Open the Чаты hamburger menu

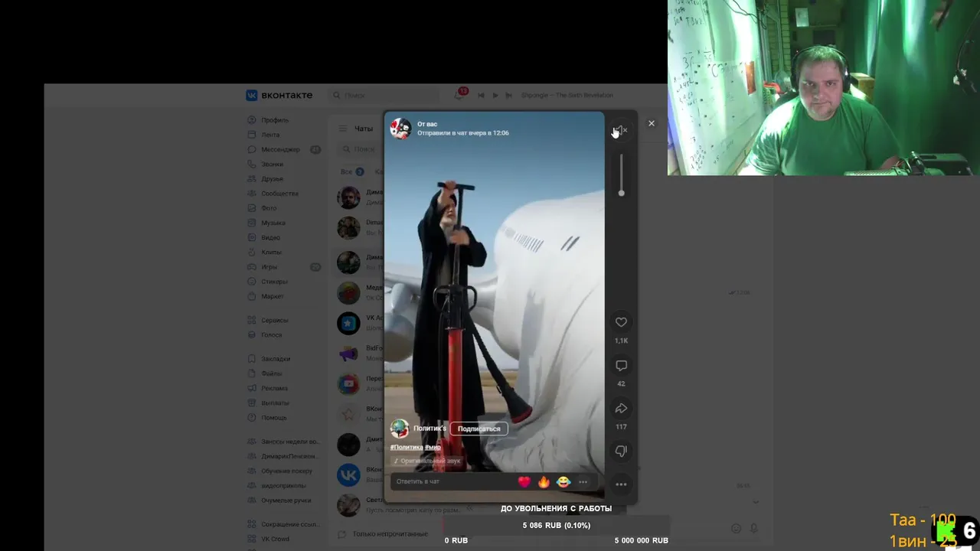pyautogui.click(x=343, y=129)
